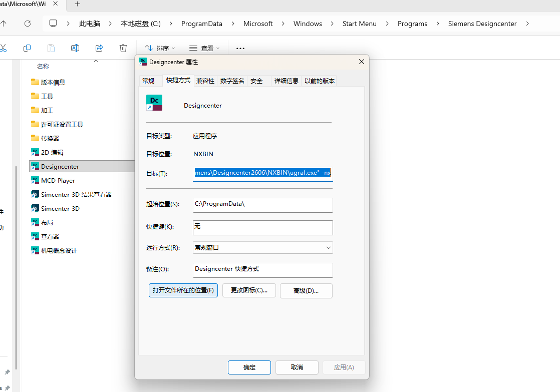Switch to the 详细信息 tab
Screen dimensions: 560x392
pos(286,81)
